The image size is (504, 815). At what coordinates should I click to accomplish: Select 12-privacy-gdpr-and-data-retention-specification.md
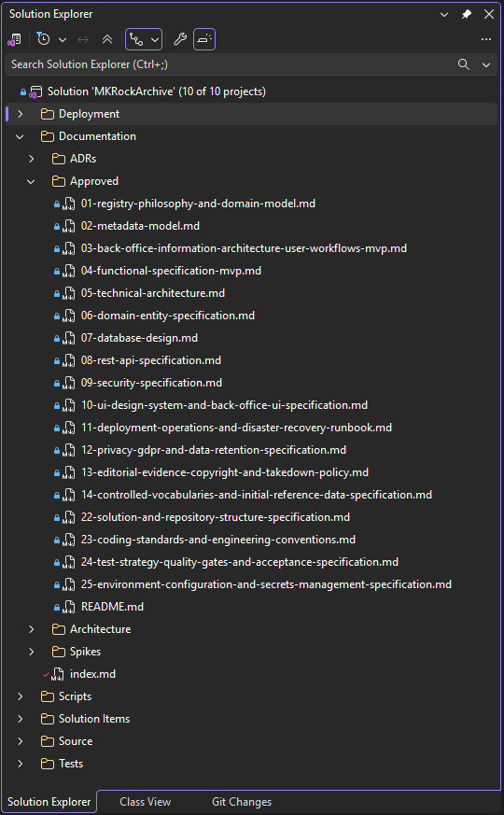pos(214,450)
